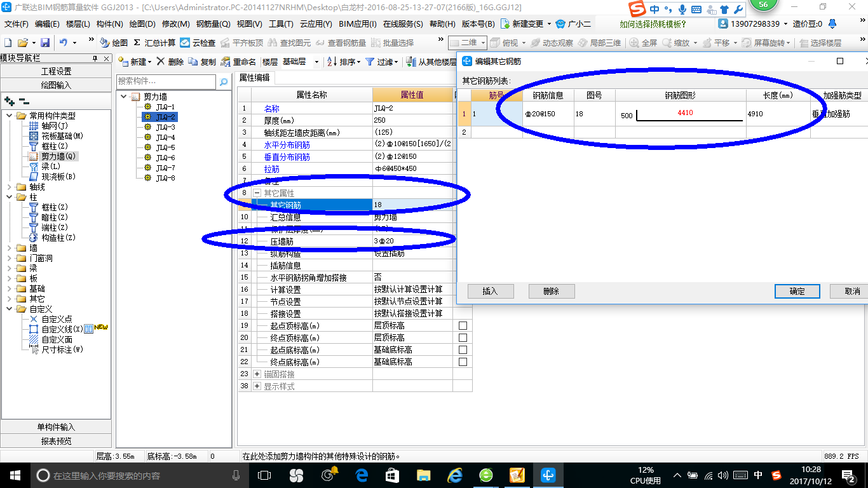Click 选择楼层 select floor tool
Screen dimensions: 868x488
820,43
